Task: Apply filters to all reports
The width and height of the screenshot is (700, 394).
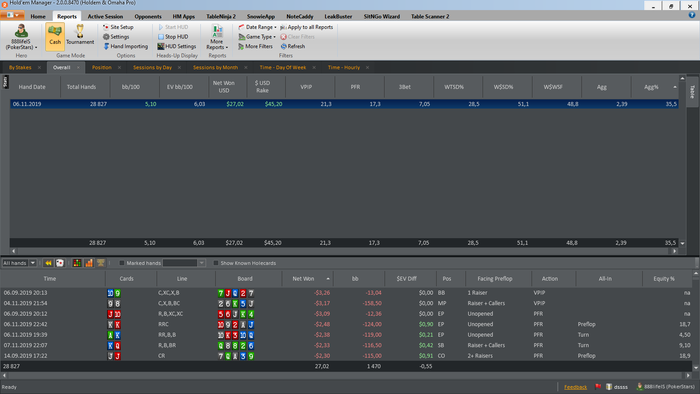Action: coord(307,27)
